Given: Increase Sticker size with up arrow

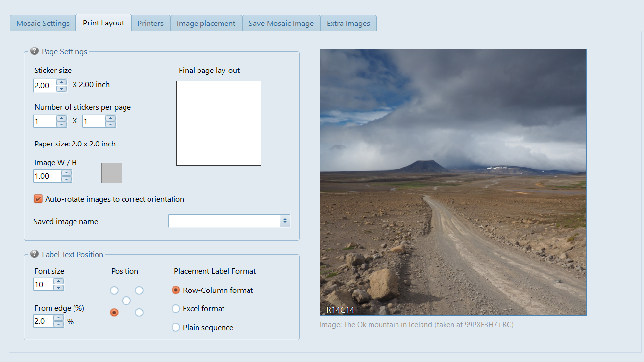Looking at the screenshot, I should (62, 82).
